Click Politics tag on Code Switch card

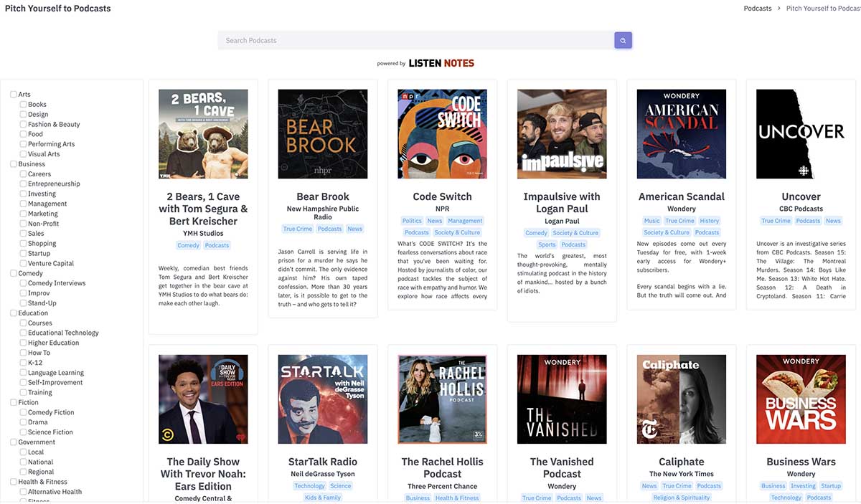(412, 221)
